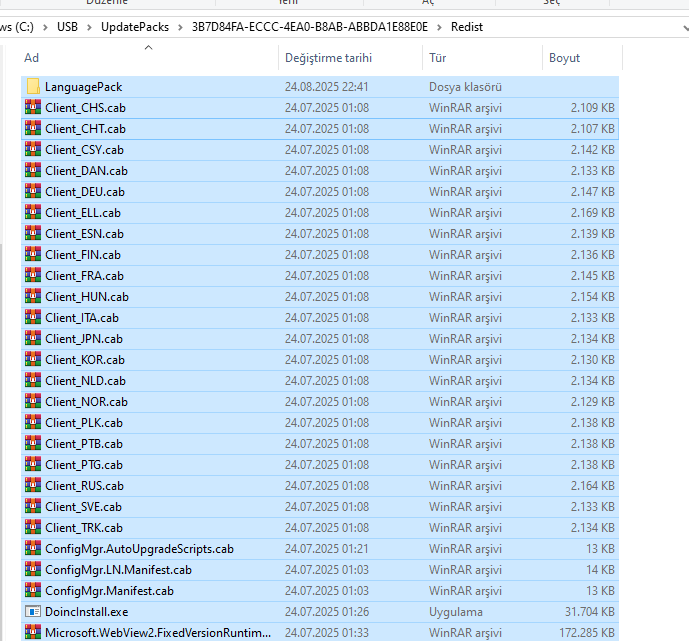Click the ConfigMgr.AutoUpgradeScripts.cab archive icon
Screen dimensions: 689x641
click(x=33, y=548)
